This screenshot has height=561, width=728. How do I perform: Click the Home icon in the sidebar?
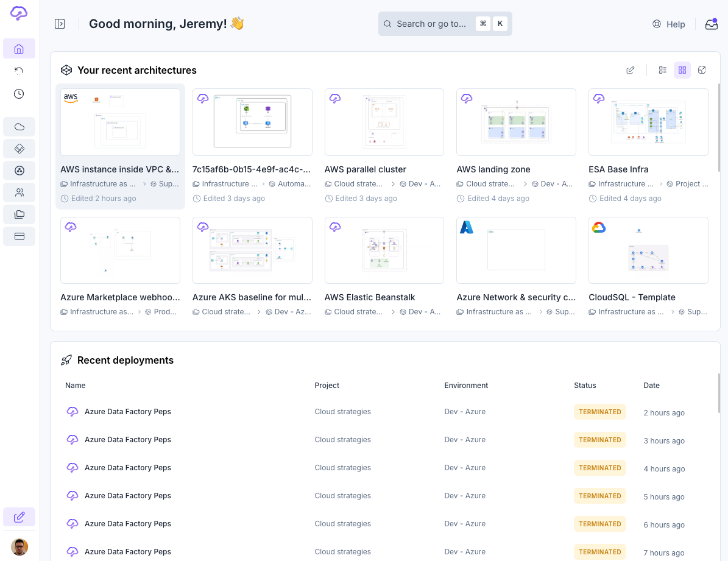(x=19, y=49)
